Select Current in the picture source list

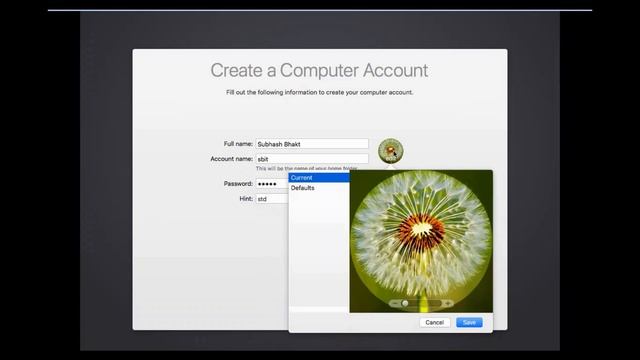[319, 178]
